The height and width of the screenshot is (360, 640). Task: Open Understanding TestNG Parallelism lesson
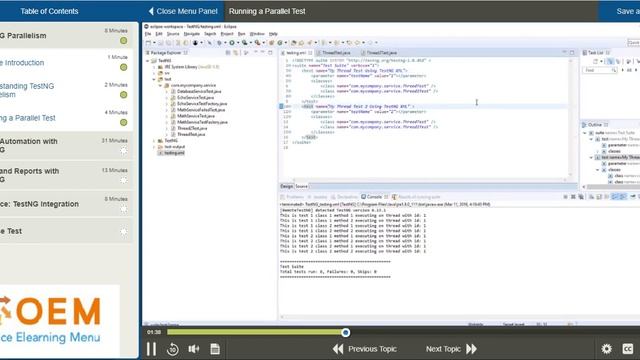27,90
